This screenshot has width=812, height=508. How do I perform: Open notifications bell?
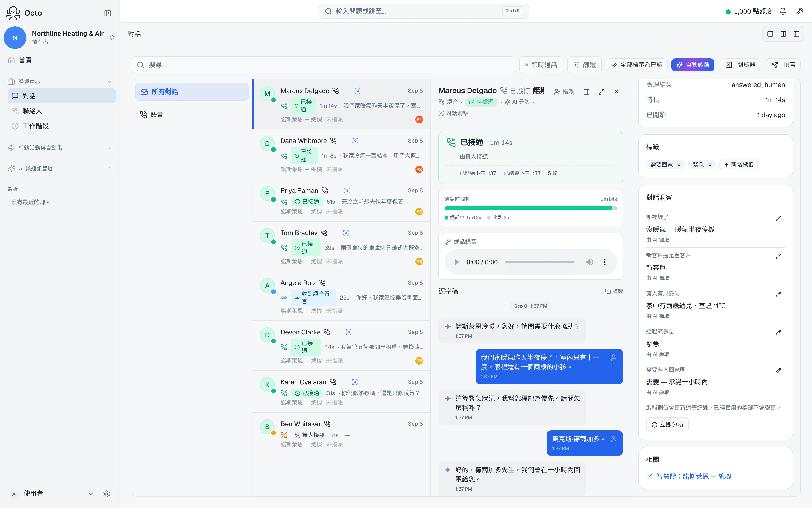point(783,12)
